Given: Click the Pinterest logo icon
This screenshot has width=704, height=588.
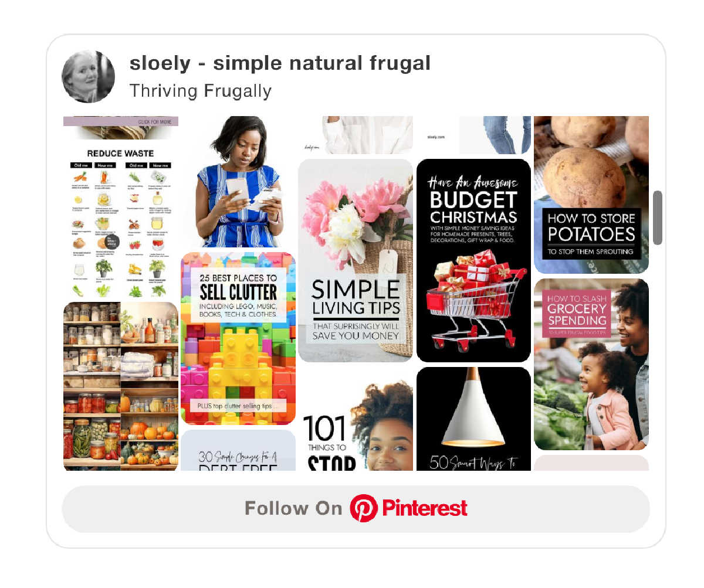Looking at the screenshot, I should click(x=364, y=508).
